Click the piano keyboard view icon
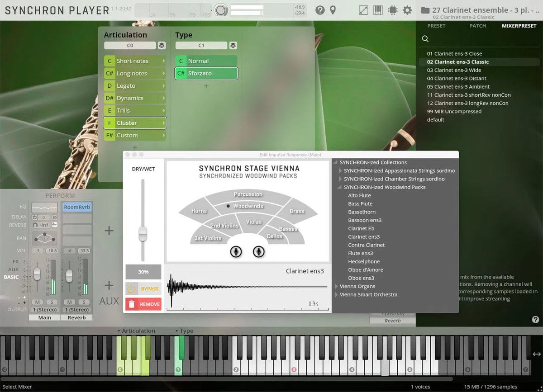 pos(378,10)
